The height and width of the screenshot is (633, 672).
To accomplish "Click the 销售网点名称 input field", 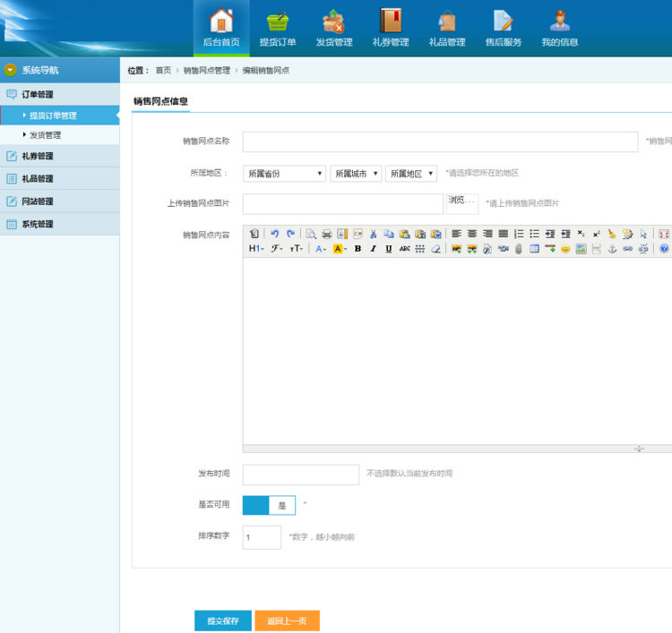I will point(440,141).
